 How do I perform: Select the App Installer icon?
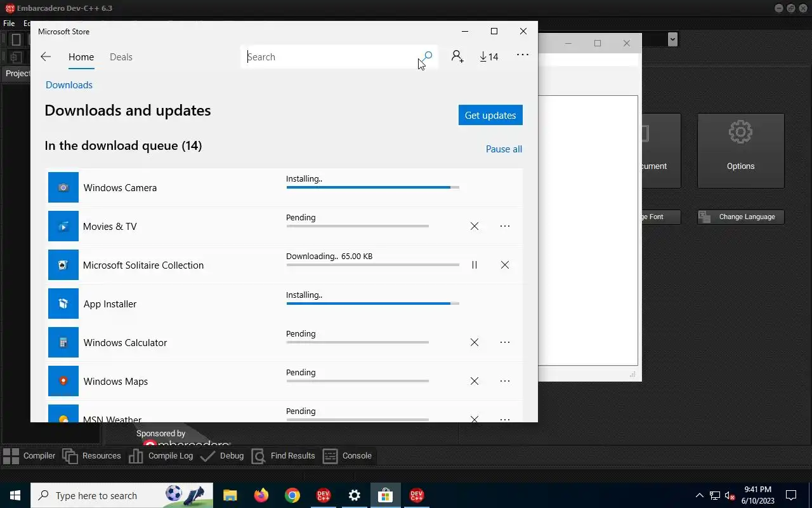pyautogui.click(x=63, y=304)
